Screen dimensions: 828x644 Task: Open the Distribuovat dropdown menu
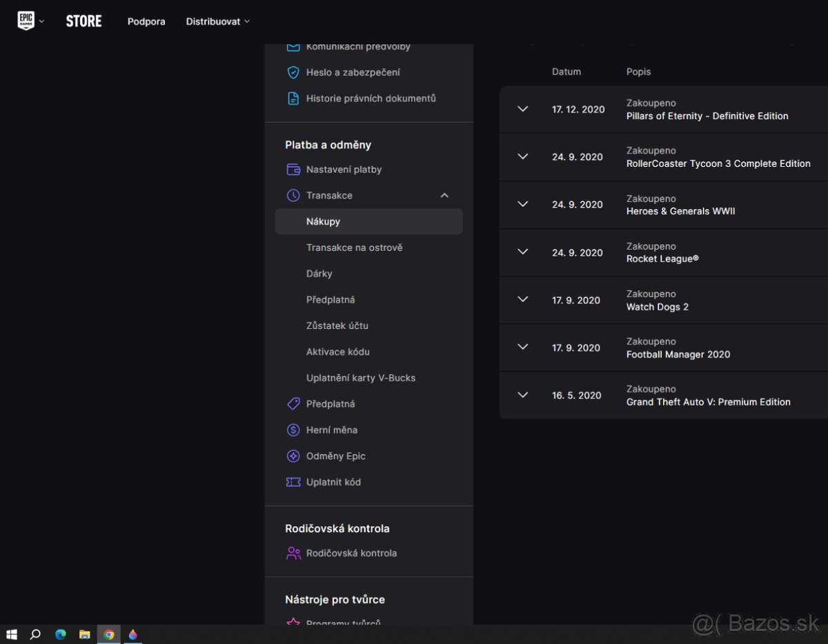pyautogui.click(x=217, y=21)
